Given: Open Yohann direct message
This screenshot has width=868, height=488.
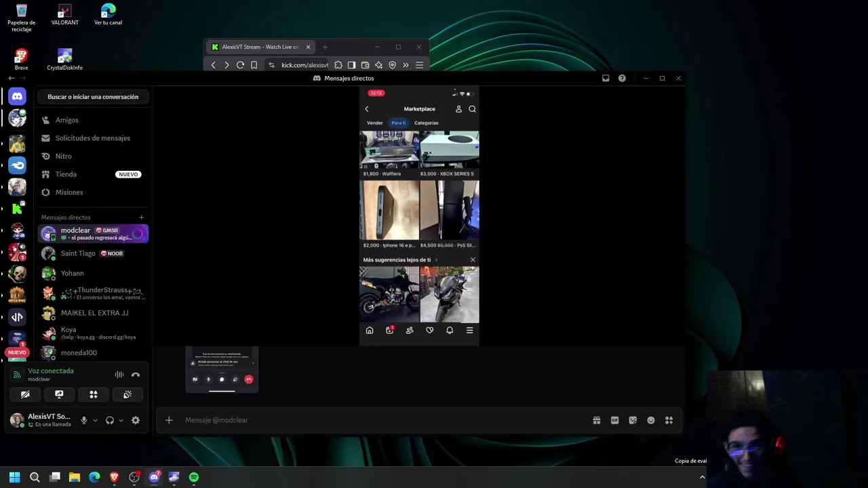Looking at the screenshot, I should tap(93, 273).
